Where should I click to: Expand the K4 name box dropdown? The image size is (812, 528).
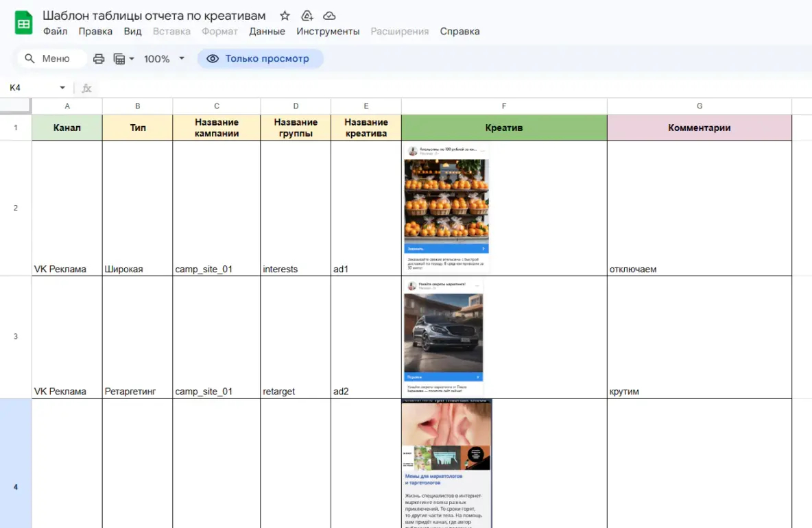point(62,88)
